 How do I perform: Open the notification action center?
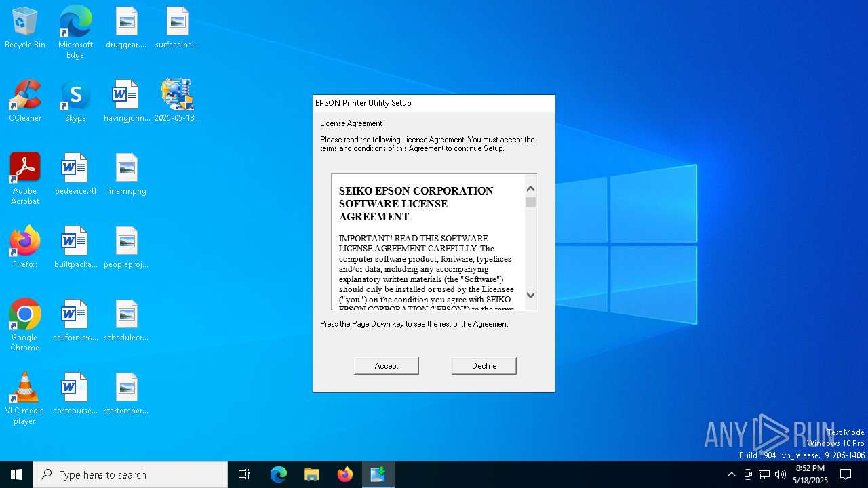[846, 474]
